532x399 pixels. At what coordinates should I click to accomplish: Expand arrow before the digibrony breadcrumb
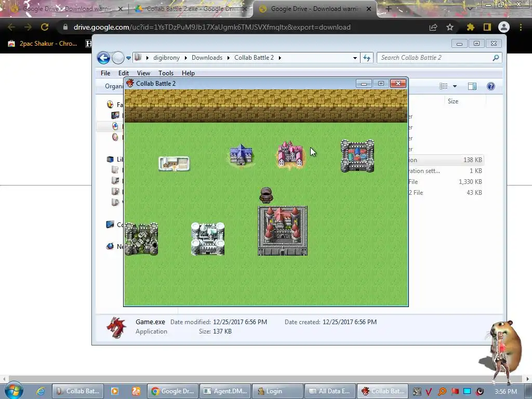pos(147,58)
